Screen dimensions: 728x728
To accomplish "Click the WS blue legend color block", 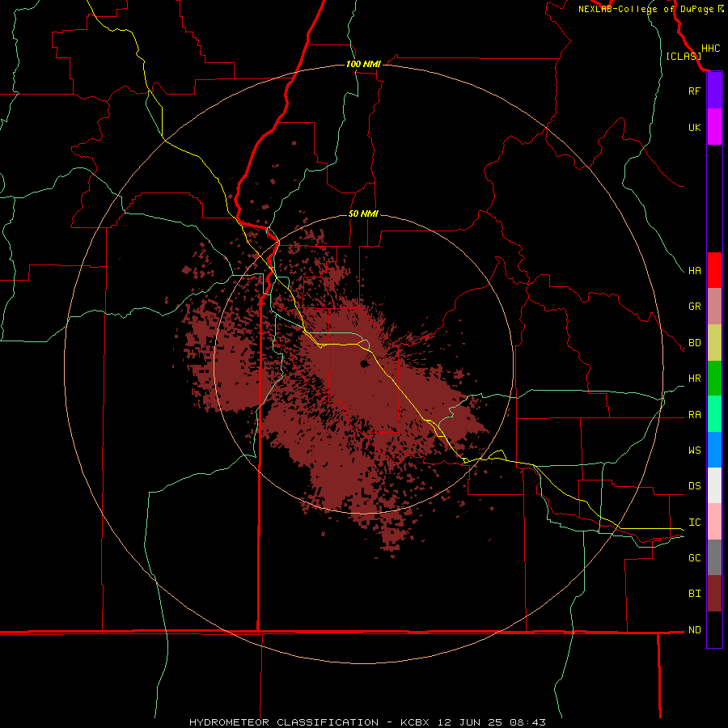I will tap(714, 450).
